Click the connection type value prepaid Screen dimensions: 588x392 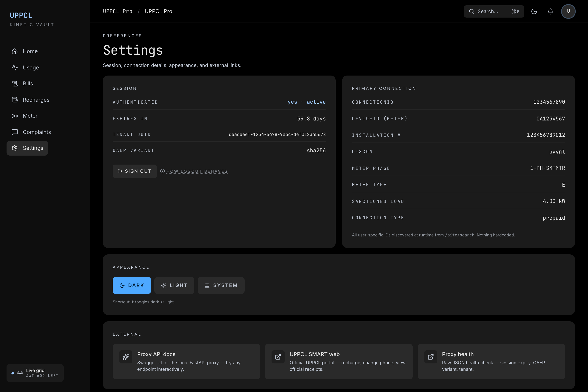554,218
